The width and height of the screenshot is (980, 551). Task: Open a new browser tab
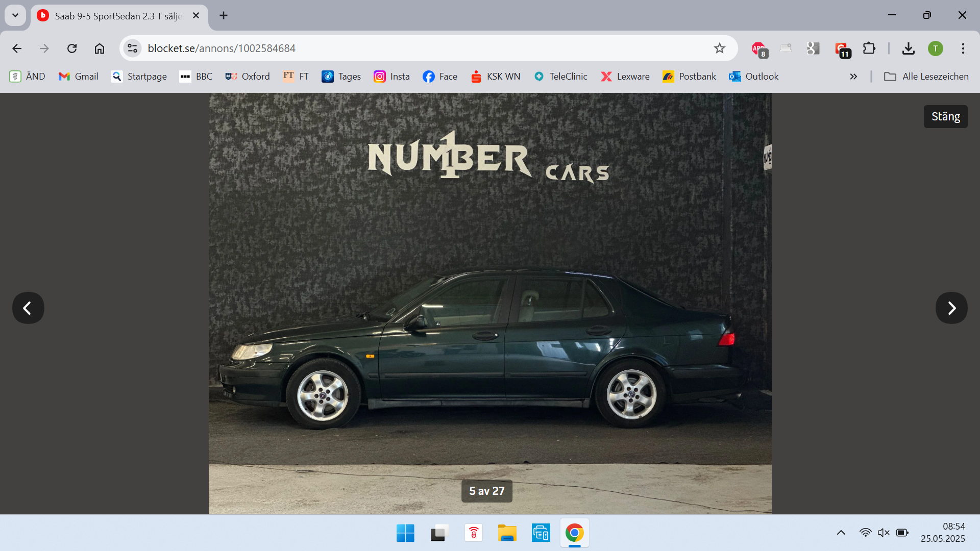(224, 15)
